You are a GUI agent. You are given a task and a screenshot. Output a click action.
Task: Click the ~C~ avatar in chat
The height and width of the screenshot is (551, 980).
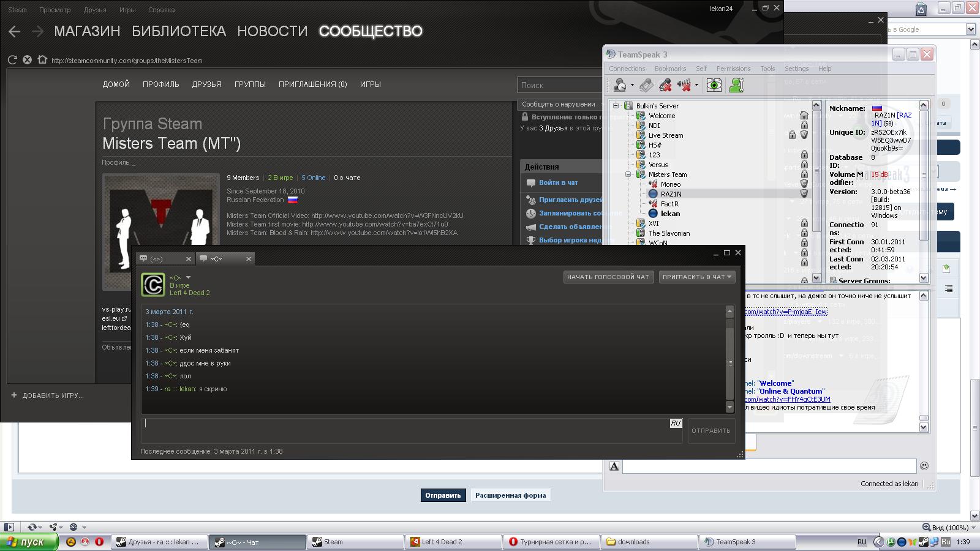(x=153, y=285)
